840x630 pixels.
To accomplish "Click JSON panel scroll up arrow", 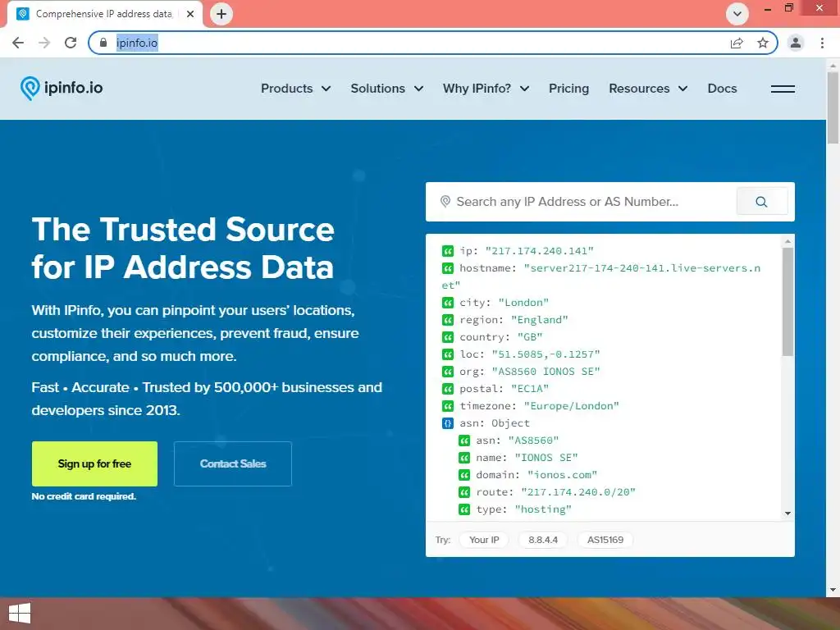I will pyautogui.click(x=787, y=242).
